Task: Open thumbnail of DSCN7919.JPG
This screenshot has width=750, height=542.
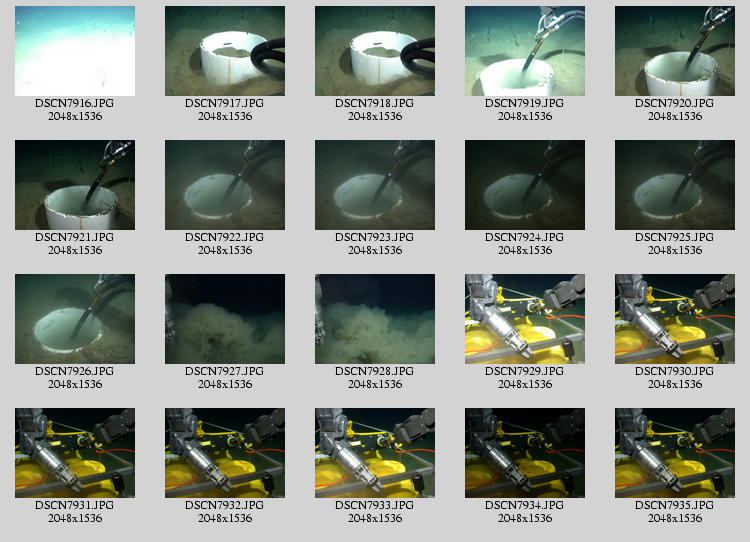Action: [525, 51]
